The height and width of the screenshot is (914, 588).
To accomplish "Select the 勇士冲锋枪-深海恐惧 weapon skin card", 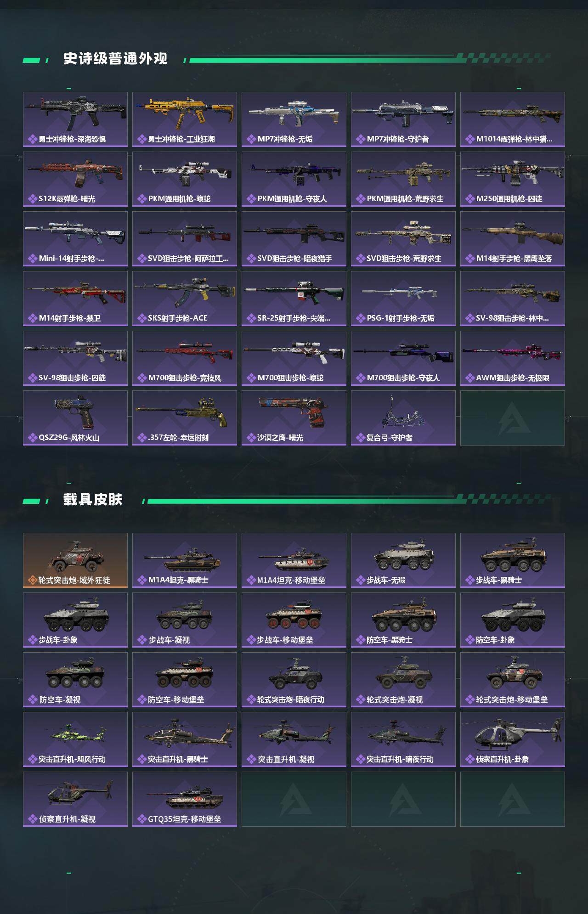I will coord(75,119).
